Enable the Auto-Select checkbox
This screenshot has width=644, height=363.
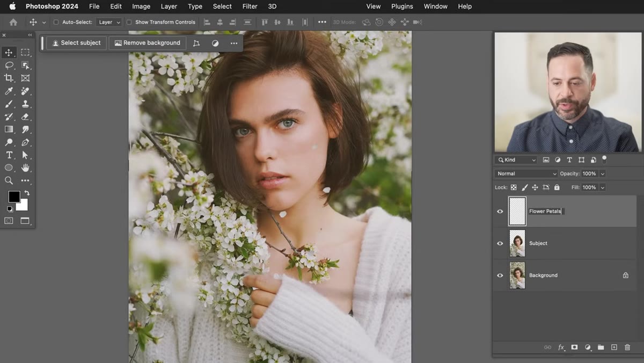(x=56, y=22)
